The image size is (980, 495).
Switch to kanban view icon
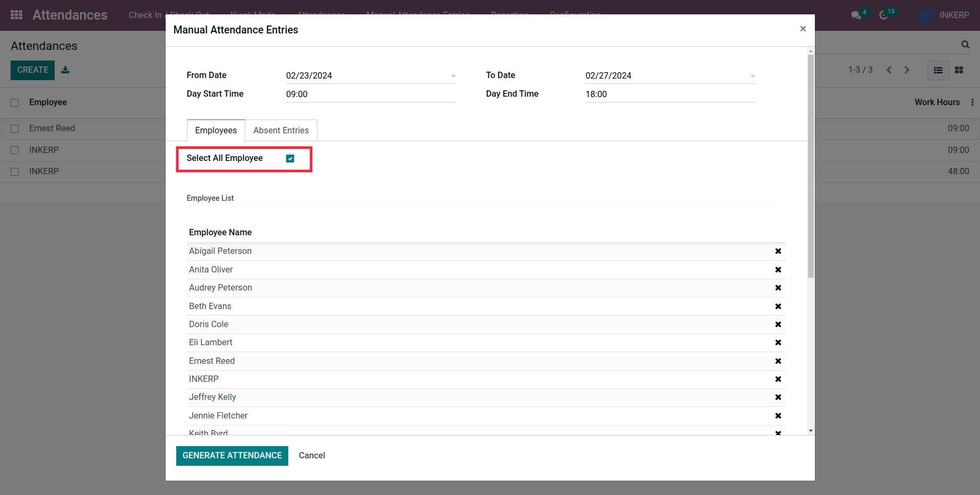[x=959, y=70]
